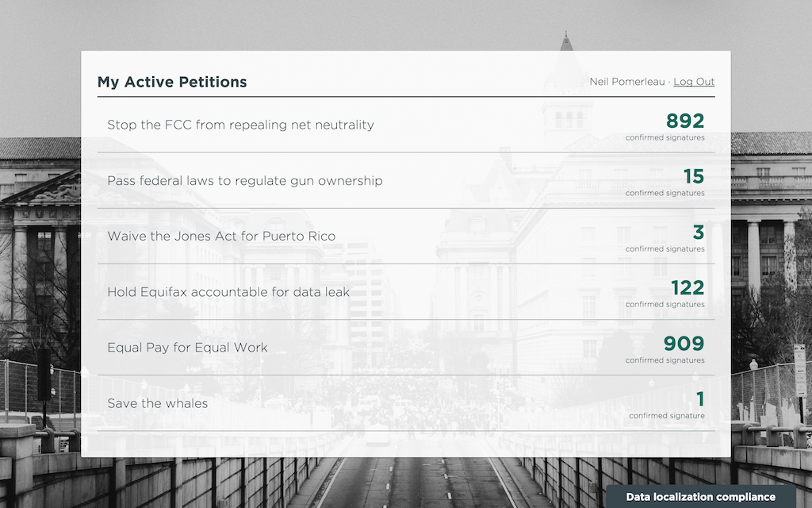Click the Neil Pomerleau user name
The width and height of the screenshot is (812, 508).
[627, 82]
